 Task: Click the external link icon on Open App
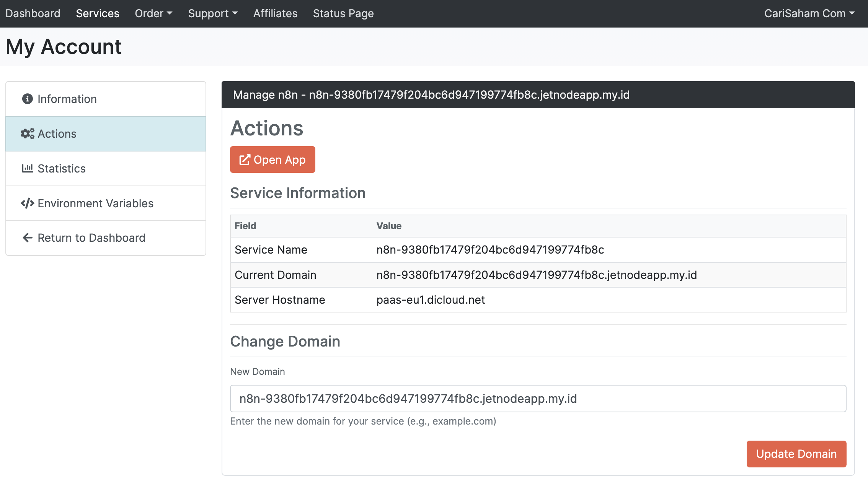click(245, 160)
